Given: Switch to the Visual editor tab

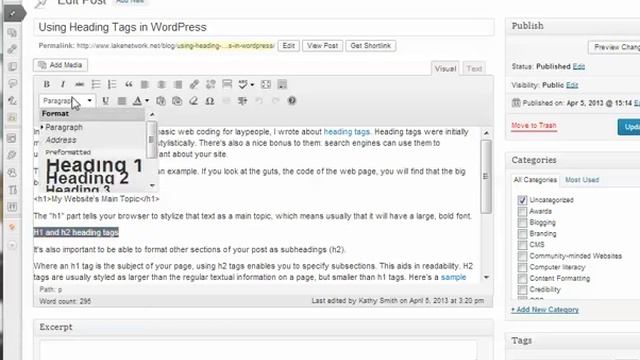Looking at the screenshot, I should [x=445, y=69].
